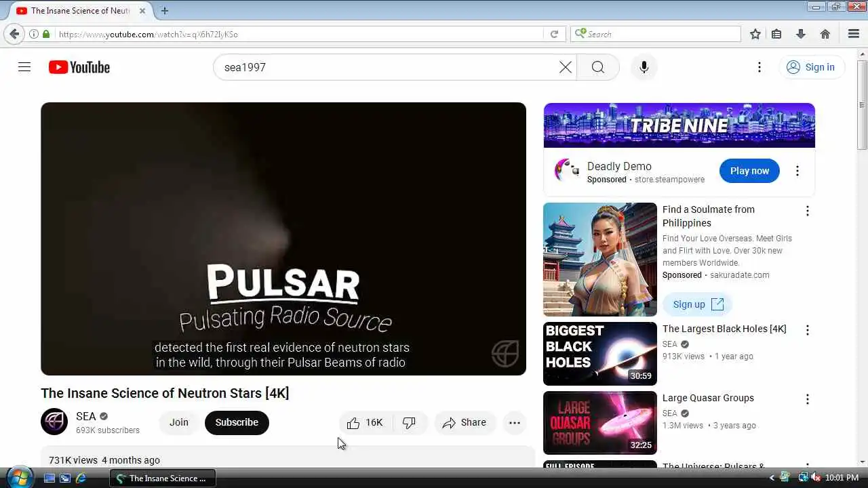
Task: Open SEA channel name under video title
Action: pyautogui.click(x=85, y=416)
